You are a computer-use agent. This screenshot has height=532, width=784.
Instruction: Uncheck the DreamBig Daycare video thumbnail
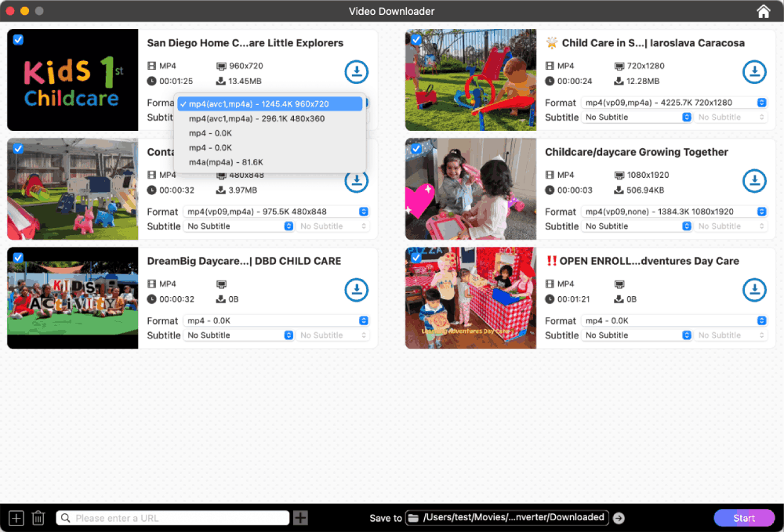pos(17,257)
